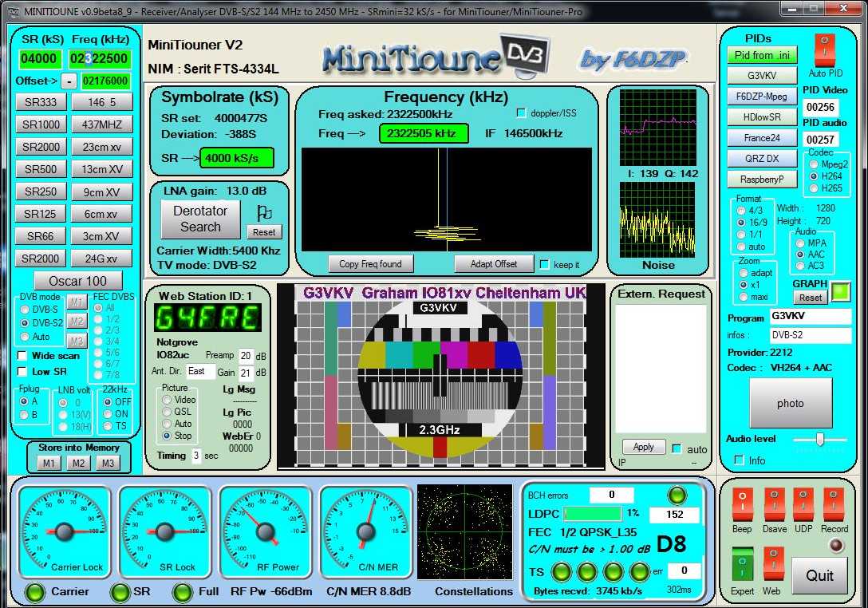Click the C/N MER gauge
This screenshot has width=868, height=608.
coord(366,532)
